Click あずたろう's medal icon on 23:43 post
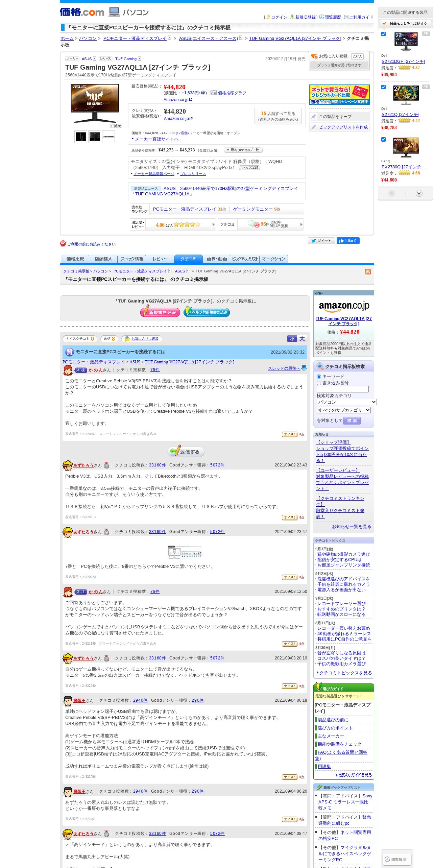434x868 pixels. coord(106,465)
